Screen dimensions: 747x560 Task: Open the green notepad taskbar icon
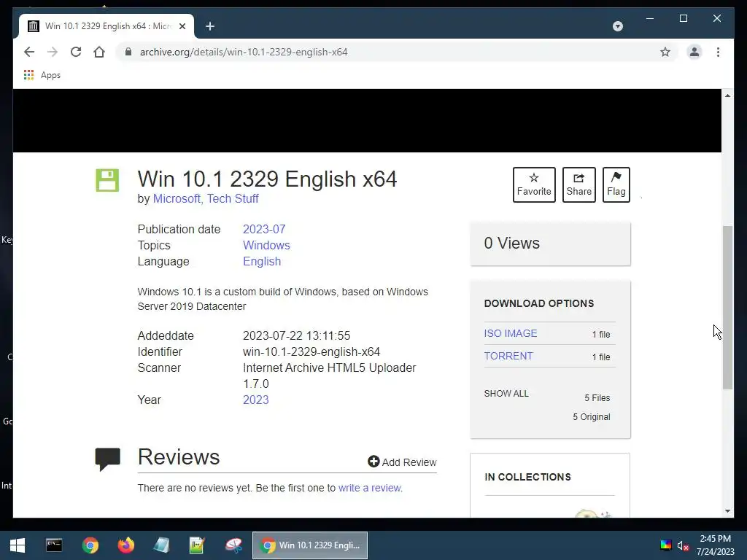click(x=197, y=545)
